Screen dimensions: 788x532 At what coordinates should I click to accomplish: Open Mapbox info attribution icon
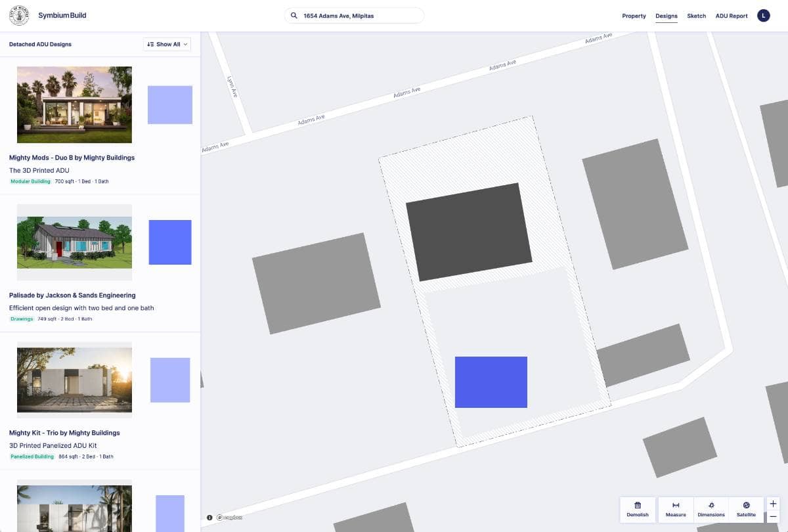tap(209, 518)
